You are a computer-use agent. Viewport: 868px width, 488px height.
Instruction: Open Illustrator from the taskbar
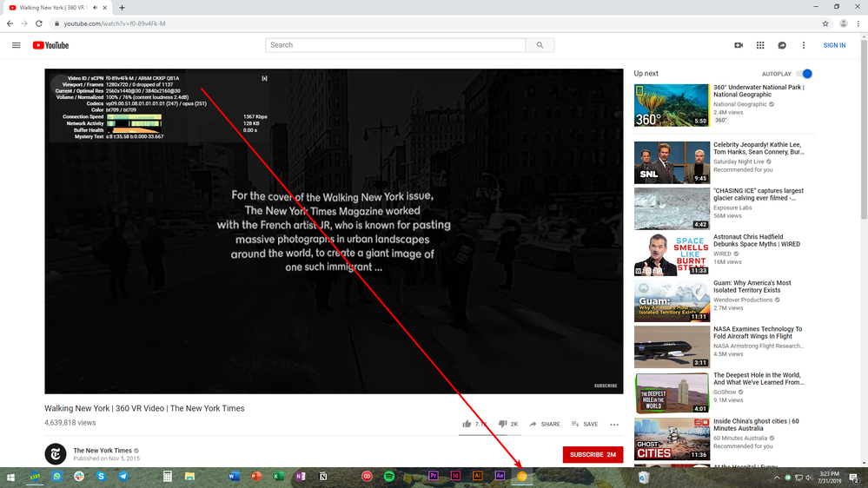478,477
